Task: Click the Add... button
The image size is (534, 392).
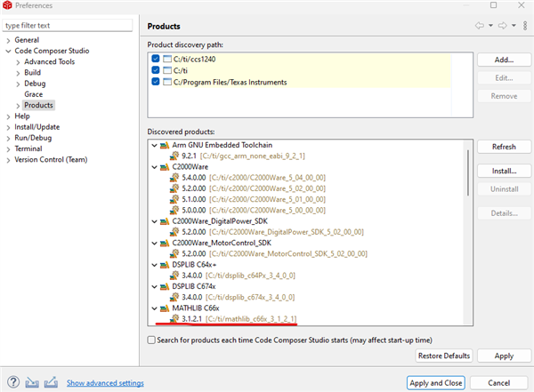Action: tap(504, 60)
